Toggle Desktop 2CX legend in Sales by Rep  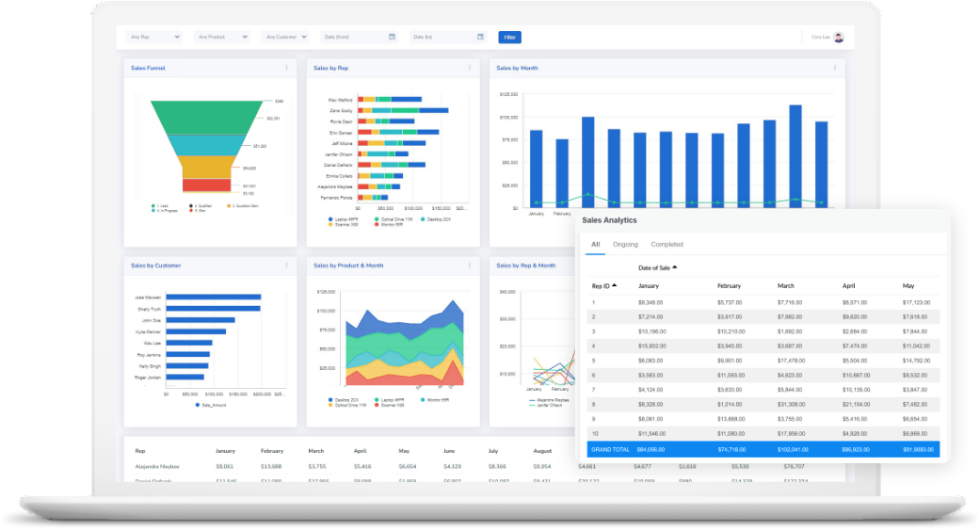(x=436, y=219)
